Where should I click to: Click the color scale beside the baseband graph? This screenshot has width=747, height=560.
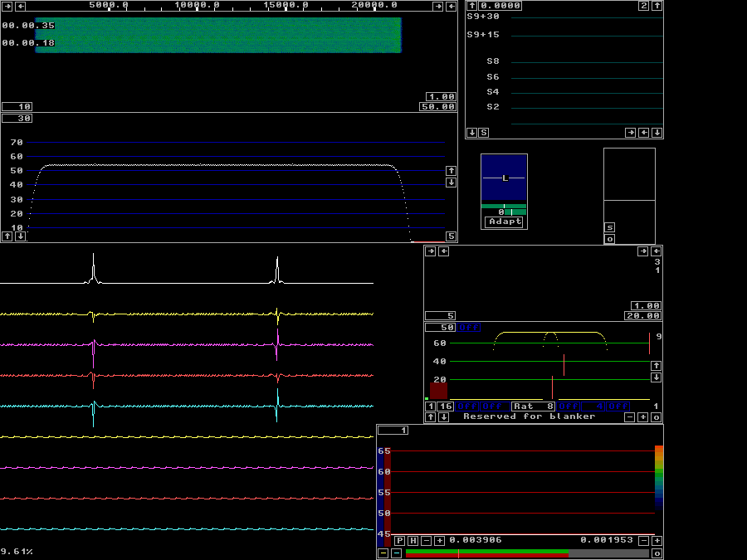tap(659, 478)
